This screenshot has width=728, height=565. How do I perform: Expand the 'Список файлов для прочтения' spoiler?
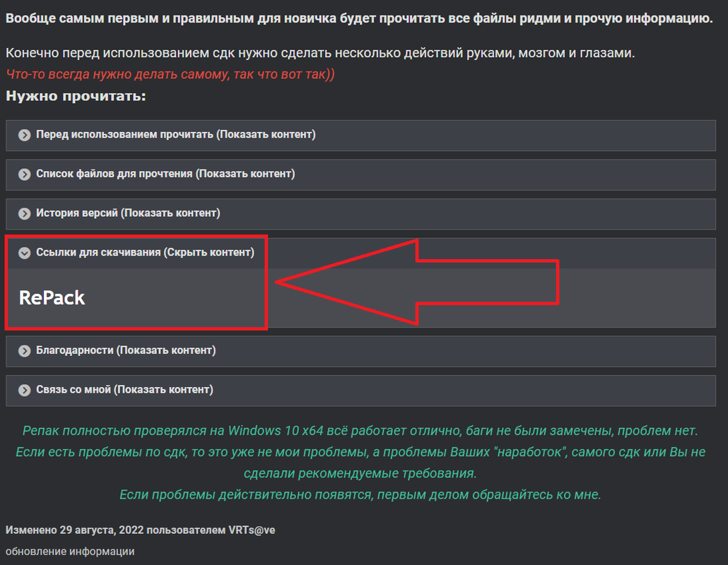(360, 174)
